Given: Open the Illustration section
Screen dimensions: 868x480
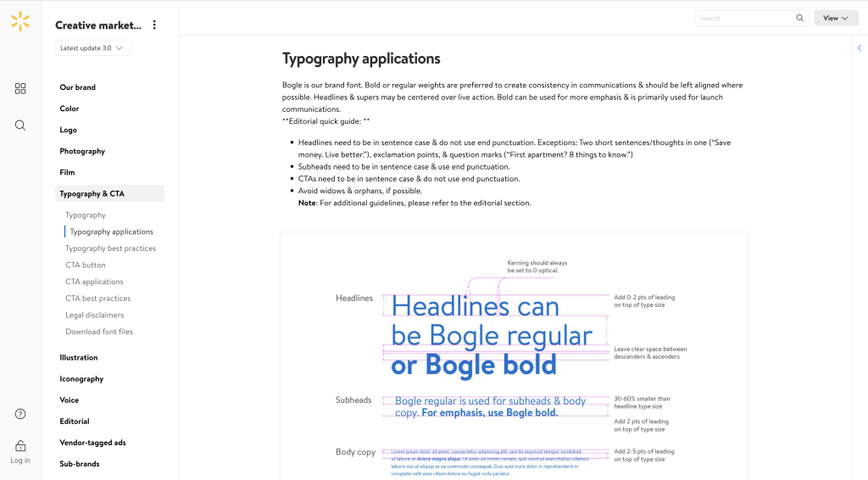Looking at the screenshot, I should [x=79, y=358].
